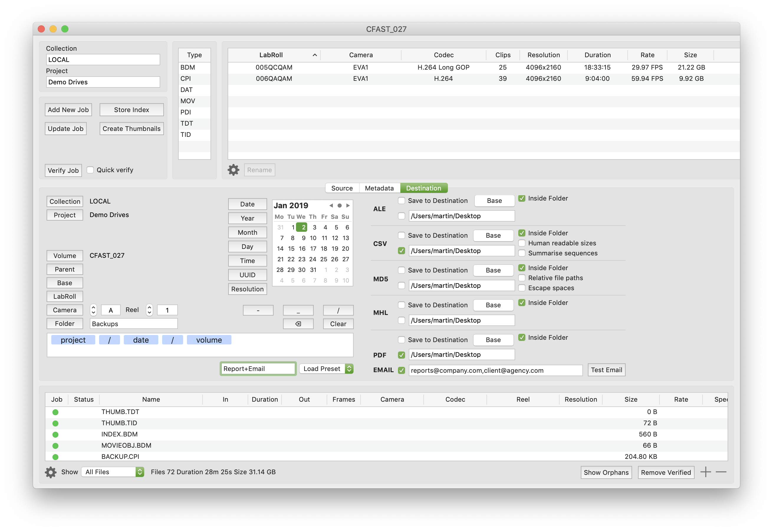Select January 15 in the calendar
This screenshot has height=532, width=773.
(x=291, y=249)
